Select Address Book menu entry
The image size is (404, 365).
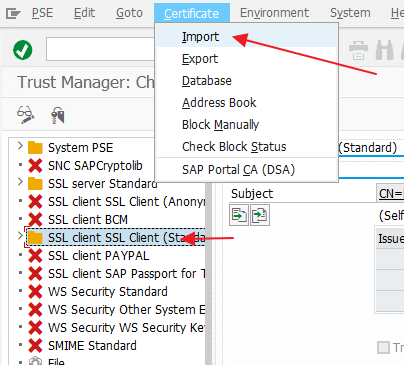tap(246, 103)
